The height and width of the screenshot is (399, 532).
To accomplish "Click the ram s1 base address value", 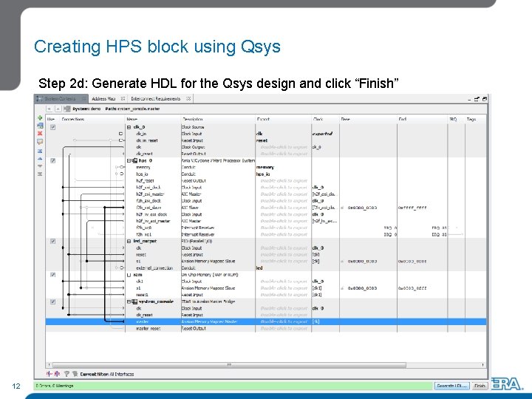I will click(362, 288).
